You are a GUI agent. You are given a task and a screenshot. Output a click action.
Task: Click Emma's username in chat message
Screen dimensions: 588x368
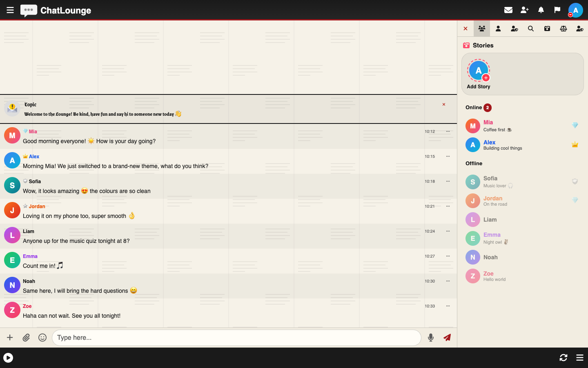(30, 256)
